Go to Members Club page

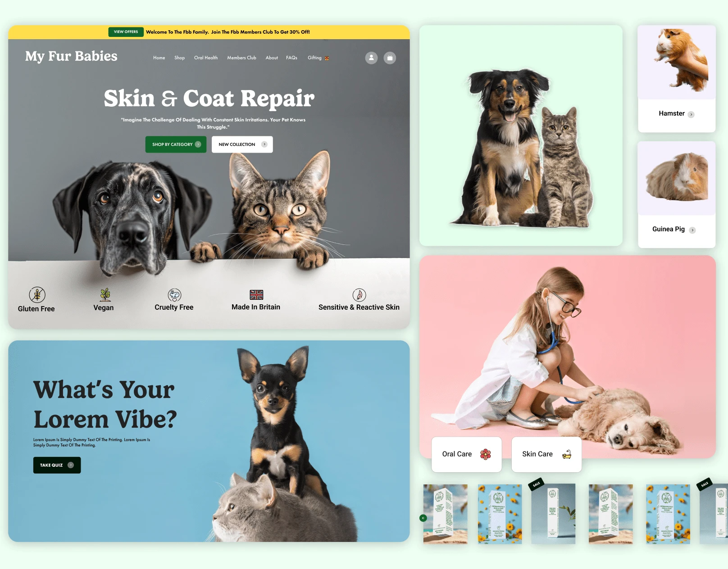pos(241,58)
